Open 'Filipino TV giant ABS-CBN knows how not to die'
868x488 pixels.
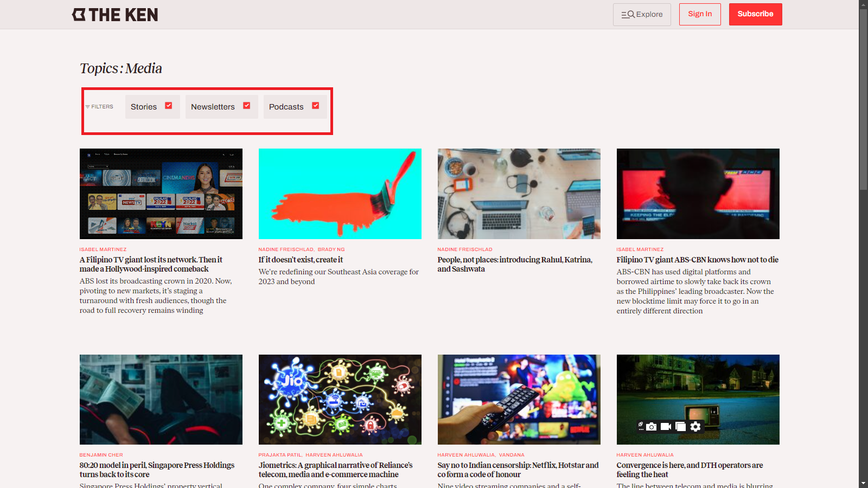(697, 260)
